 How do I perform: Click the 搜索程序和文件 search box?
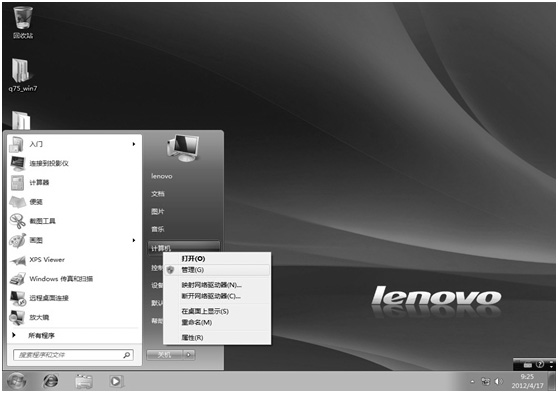73,355
